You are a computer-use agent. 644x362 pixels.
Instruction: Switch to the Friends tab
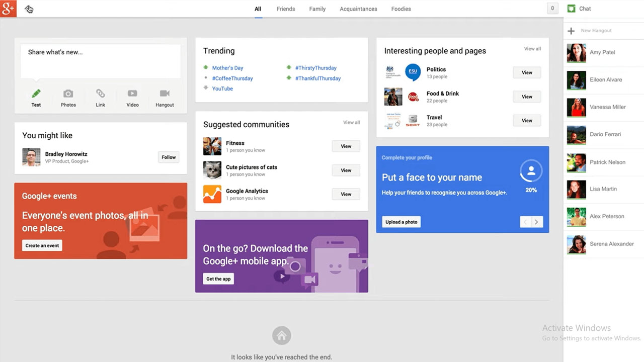pos(286,9)
